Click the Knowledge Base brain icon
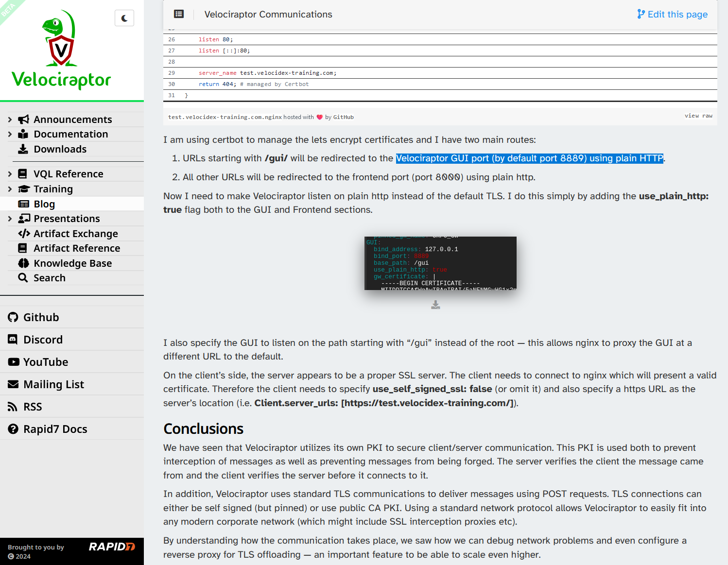The image size is (728, 565). pyautogui.click(x=23, y=263)
